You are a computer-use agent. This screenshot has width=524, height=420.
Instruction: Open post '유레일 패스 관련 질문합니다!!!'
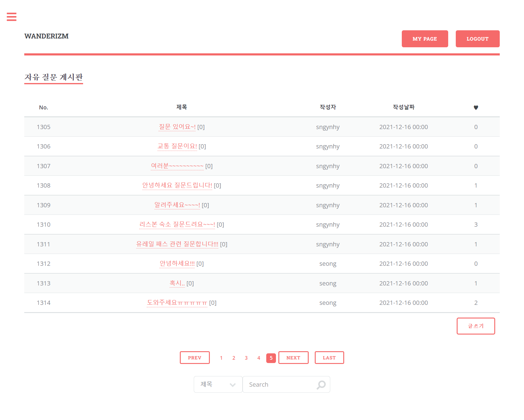(177, 244)
